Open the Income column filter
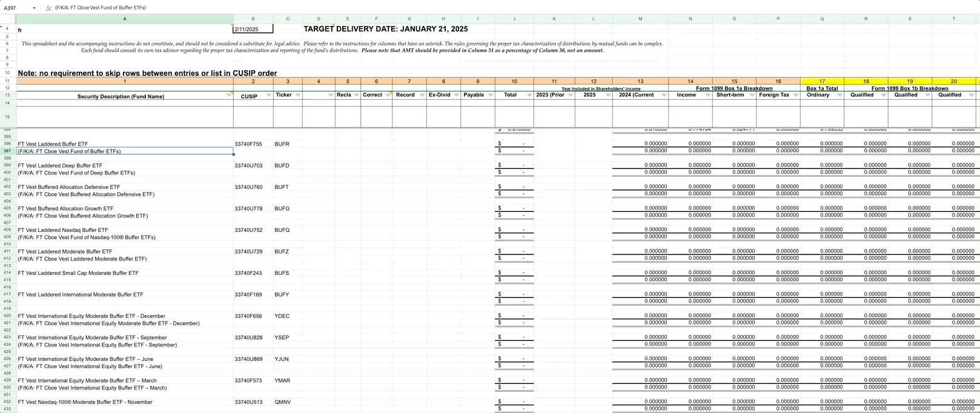The width and height of the screenshot is (980, 413). [x=708, y=95]
